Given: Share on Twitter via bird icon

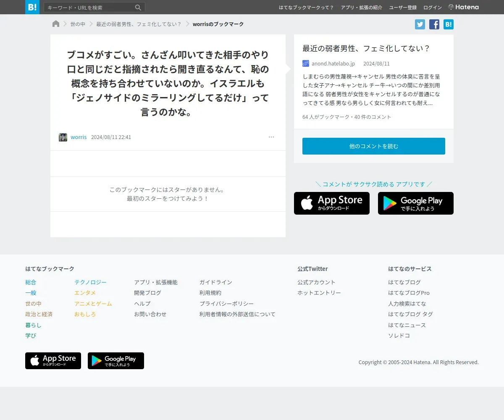Looking at the screenshot, I should tap(420, 24).
